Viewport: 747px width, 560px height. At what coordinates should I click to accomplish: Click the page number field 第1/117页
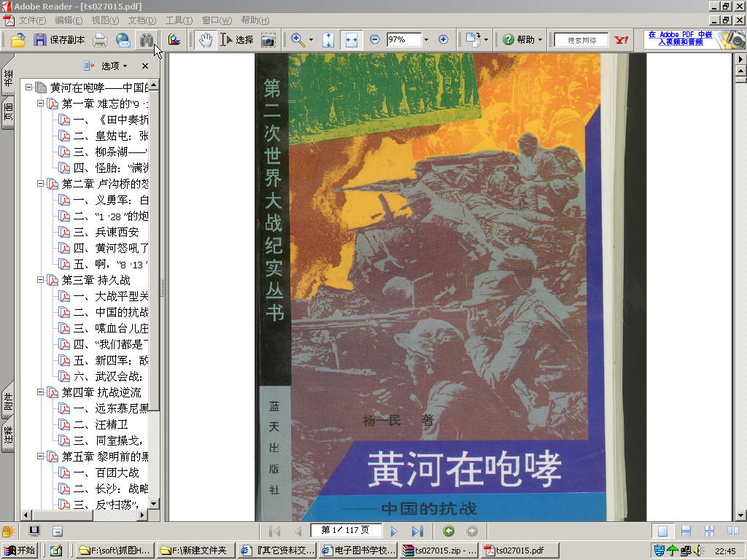point(345,530)
